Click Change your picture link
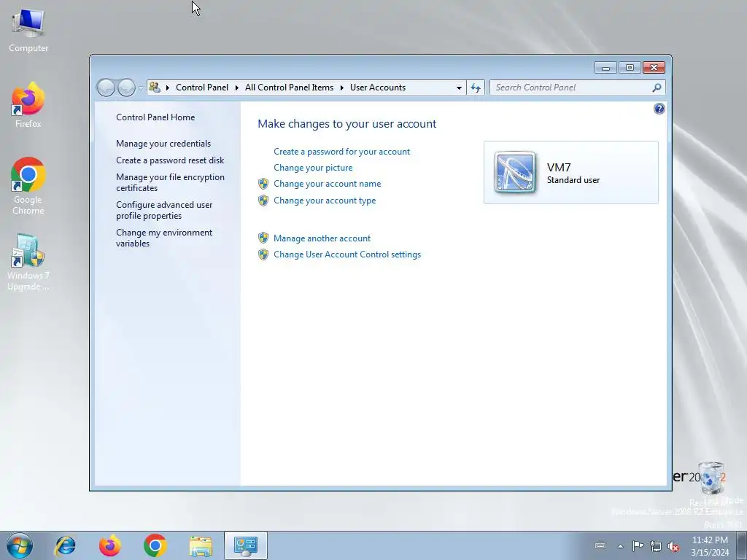This screenshot has height=560, width=747. (313, 168)
